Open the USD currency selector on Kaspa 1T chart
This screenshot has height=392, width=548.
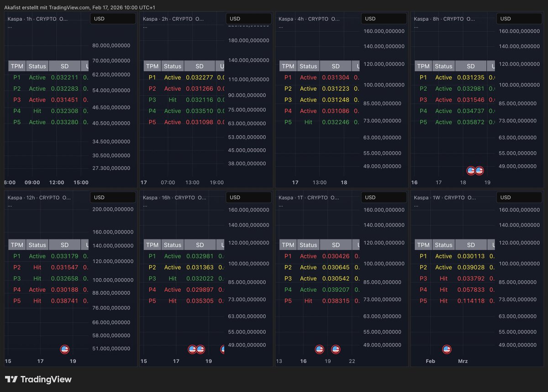point(384,197)
